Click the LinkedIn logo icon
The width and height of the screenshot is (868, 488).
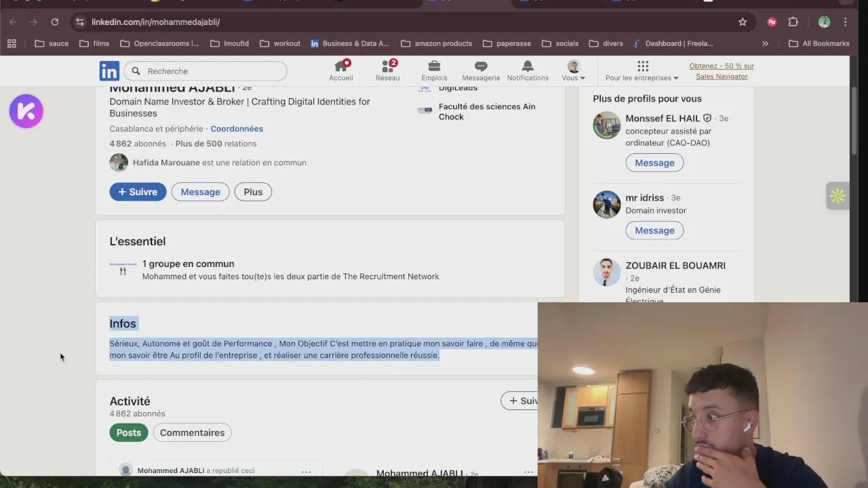coord(109,71)
